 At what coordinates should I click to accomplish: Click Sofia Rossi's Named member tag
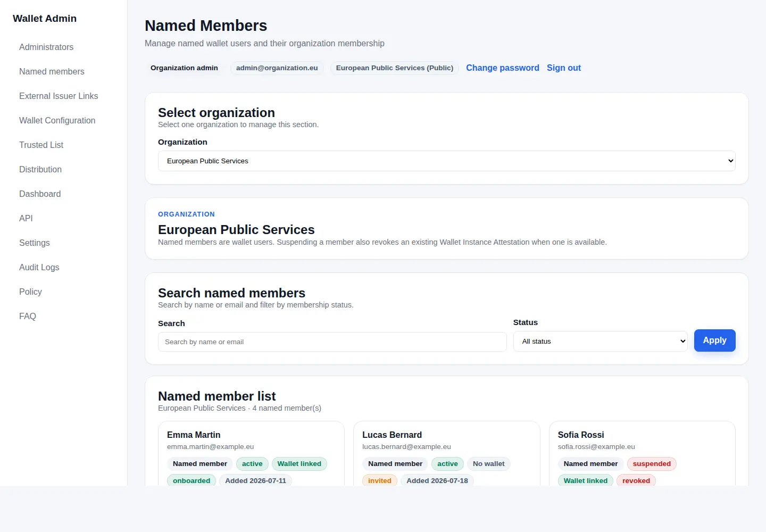(591, 464)
